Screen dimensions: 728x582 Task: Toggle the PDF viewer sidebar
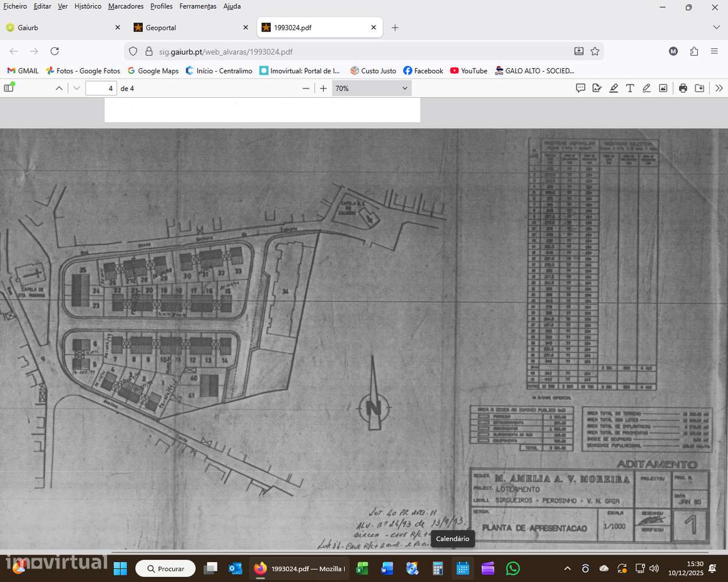pos(9,88)
